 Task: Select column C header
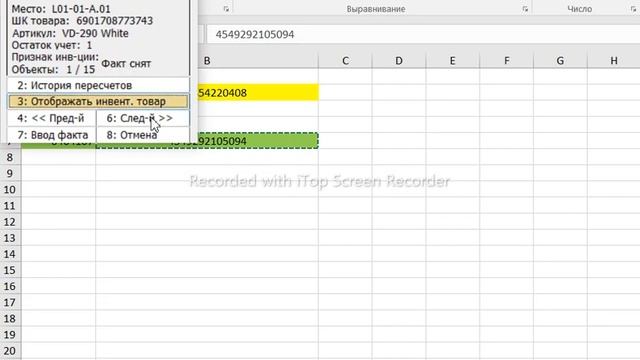coord(345,61)
